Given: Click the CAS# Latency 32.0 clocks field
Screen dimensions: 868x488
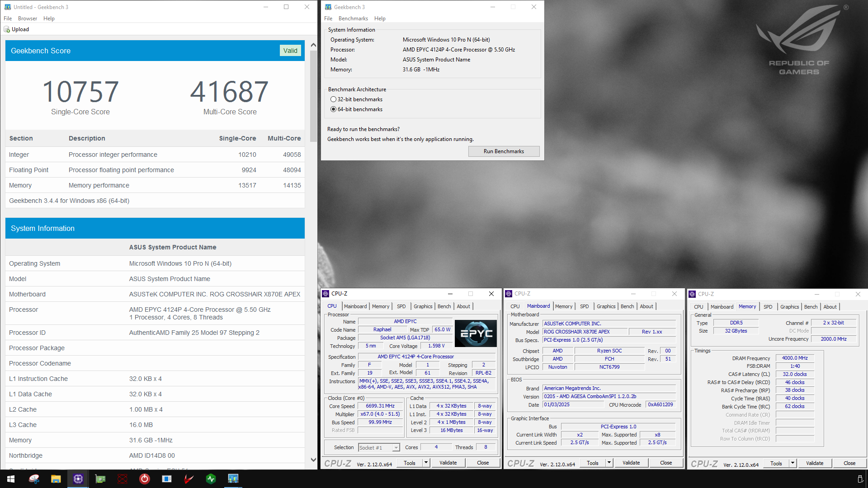Looking at the screenshot, I should click(x=795, y=374).
